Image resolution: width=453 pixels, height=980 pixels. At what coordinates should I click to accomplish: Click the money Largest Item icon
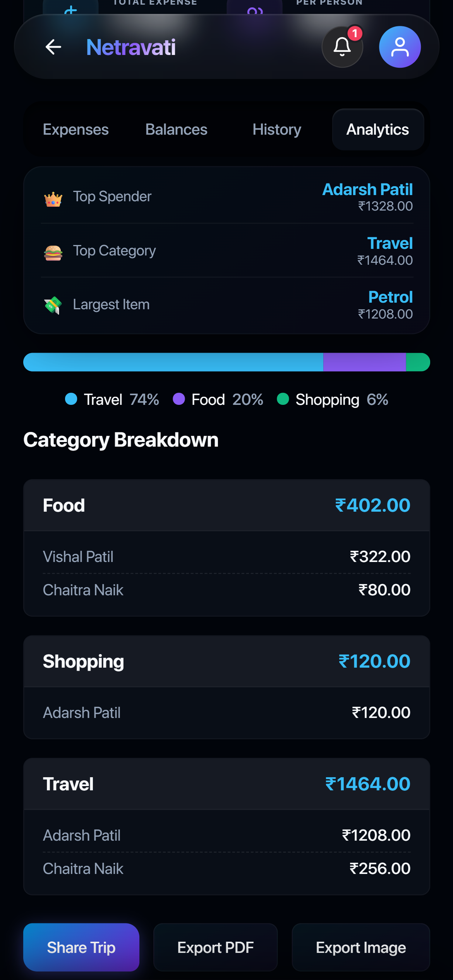click(53, 305)
